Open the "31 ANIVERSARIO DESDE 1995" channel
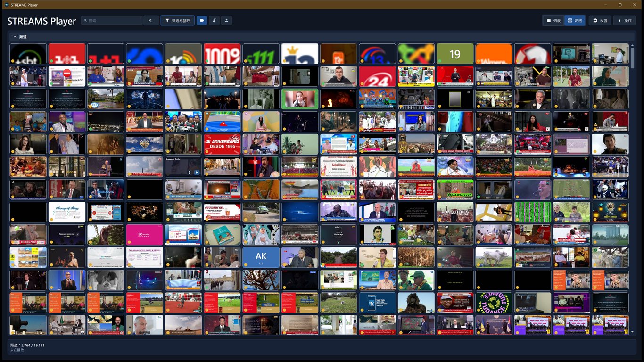The image size is (644, 362). tap(222, 144)
